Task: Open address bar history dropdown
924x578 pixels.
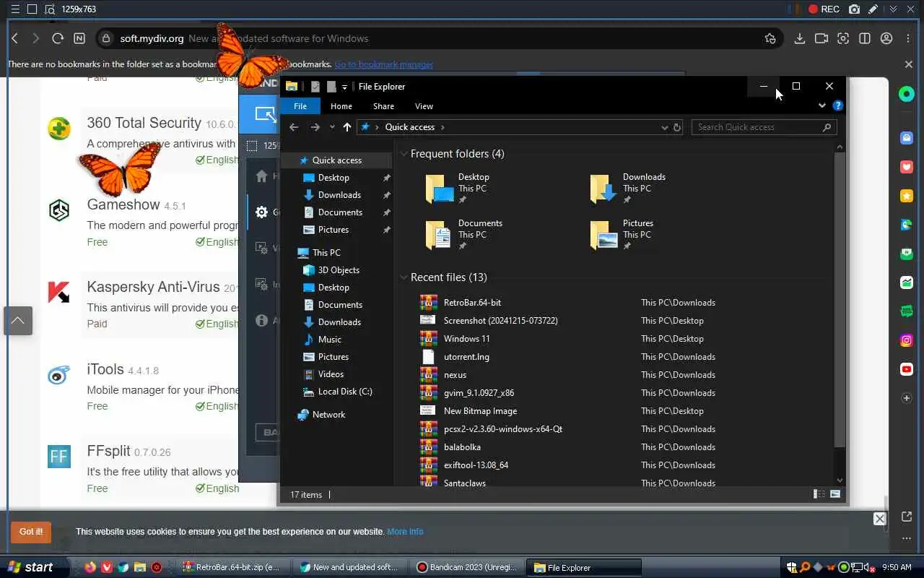Action: (665, 127)
